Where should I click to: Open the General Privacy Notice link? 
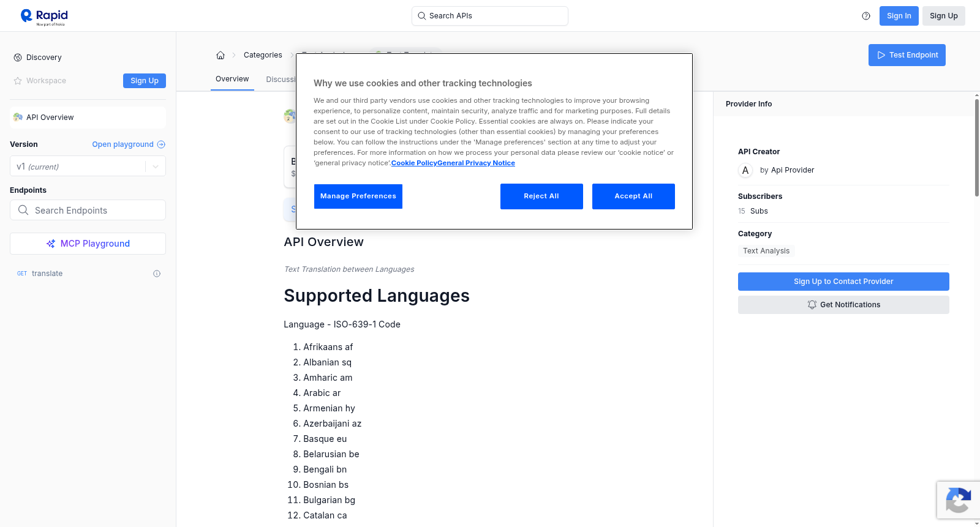(x=476, y=163)
